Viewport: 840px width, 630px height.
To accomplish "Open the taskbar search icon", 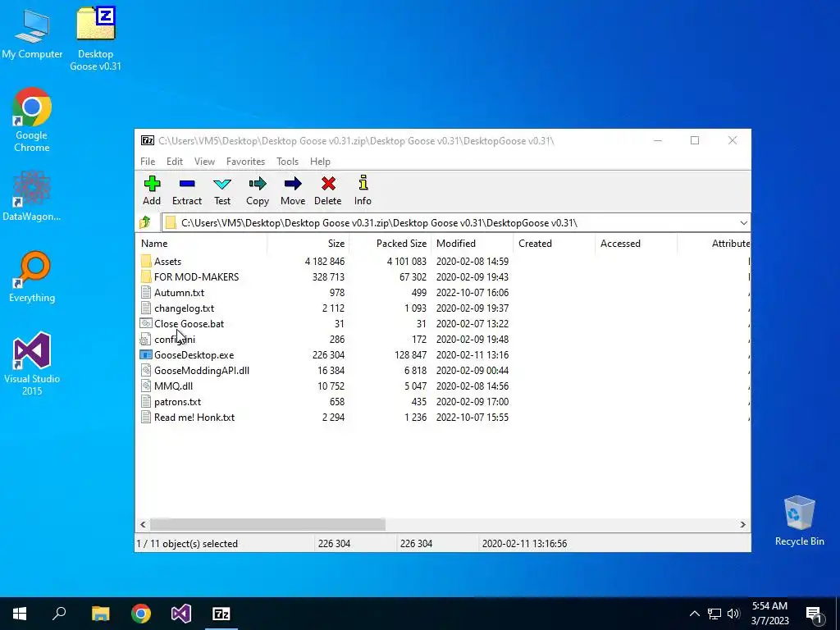I will pyautogui.click(x=59, y=614).
